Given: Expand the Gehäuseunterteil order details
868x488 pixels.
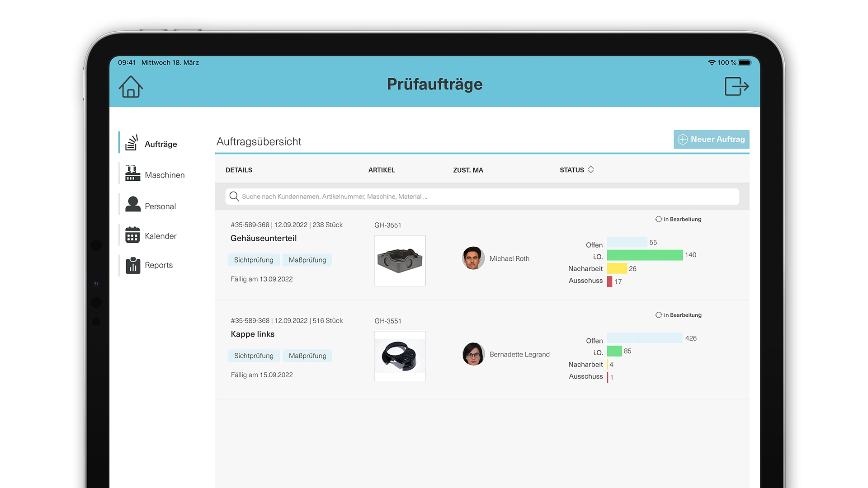Looking at the screenshot, I should [264, 239].
